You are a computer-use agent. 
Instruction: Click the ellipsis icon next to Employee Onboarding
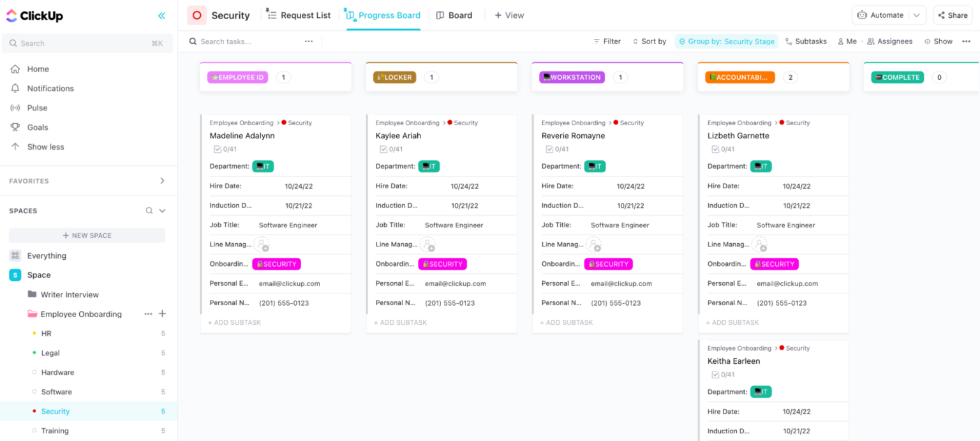pyautogui.click(x=148, y=314)
